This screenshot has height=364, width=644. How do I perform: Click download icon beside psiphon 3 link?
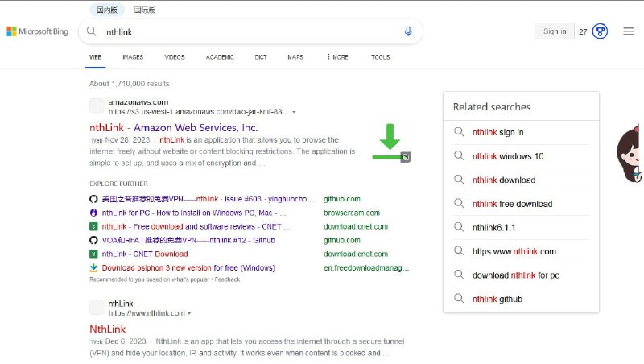tap(93, 268)
